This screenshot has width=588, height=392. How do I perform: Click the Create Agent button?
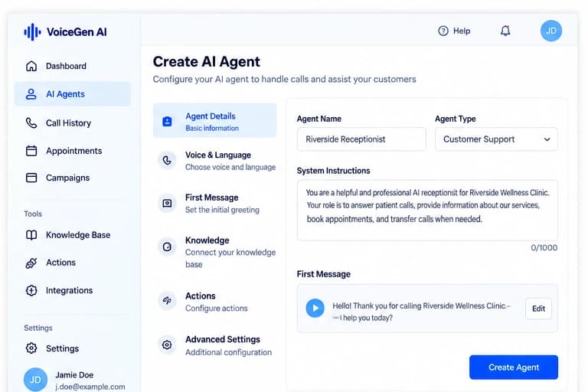514,367
